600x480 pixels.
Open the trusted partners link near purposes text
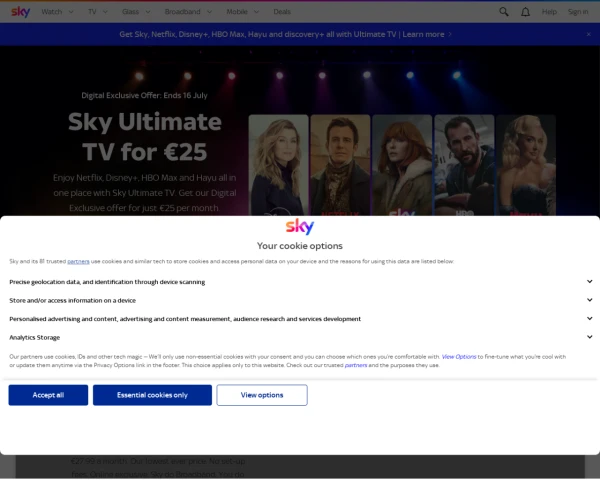[x=356, y=365]
